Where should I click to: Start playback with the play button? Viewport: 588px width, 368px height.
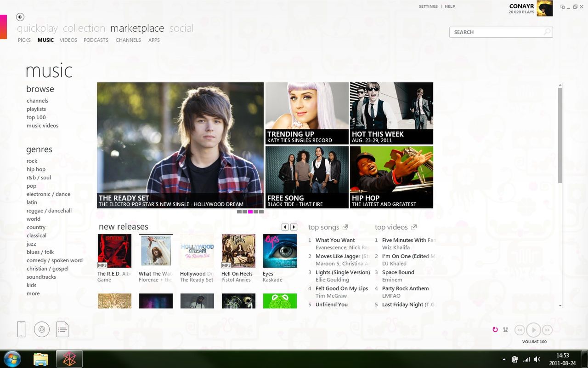(533, 330)
